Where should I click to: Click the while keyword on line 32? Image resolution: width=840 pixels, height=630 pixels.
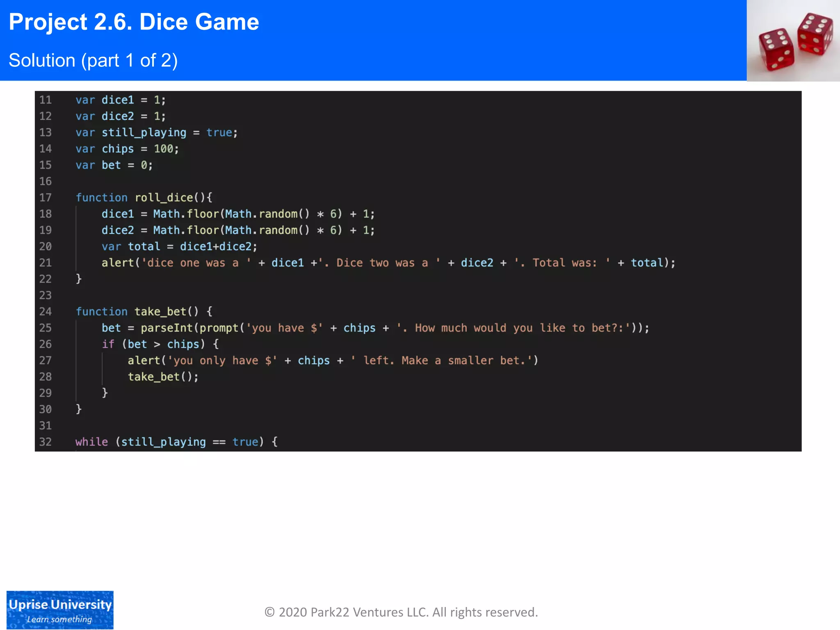click(91, 442)
